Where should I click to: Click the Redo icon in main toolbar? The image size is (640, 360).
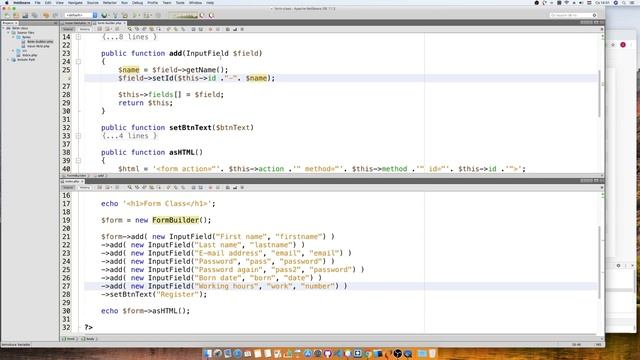pos(55,16)
